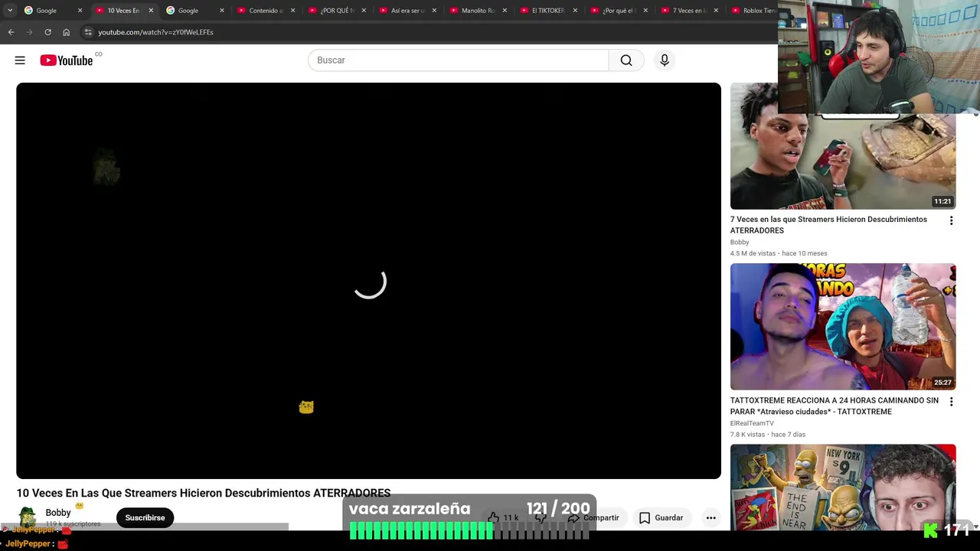Open the three-dot more actions button below video
The width and height of the screenshot is (980, 551).
710,518
